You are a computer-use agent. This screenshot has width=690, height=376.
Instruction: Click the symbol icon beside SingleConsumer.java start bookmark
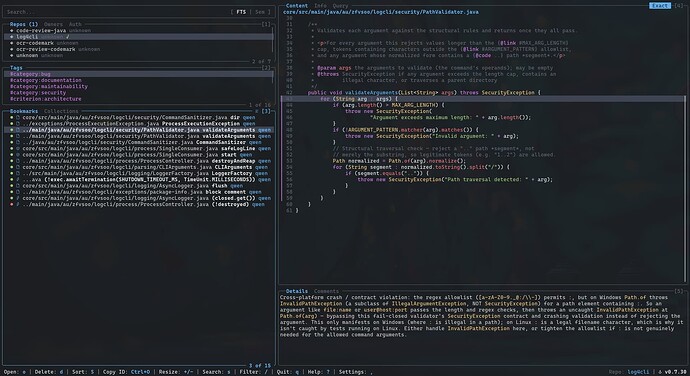pos(18,155)
